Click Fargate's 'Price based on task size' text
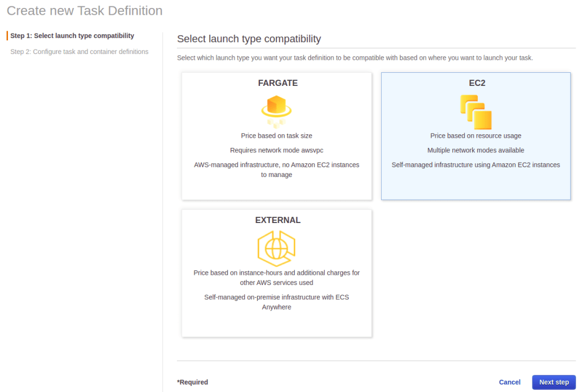Screen dimensions: 582x392 (276, 136)
